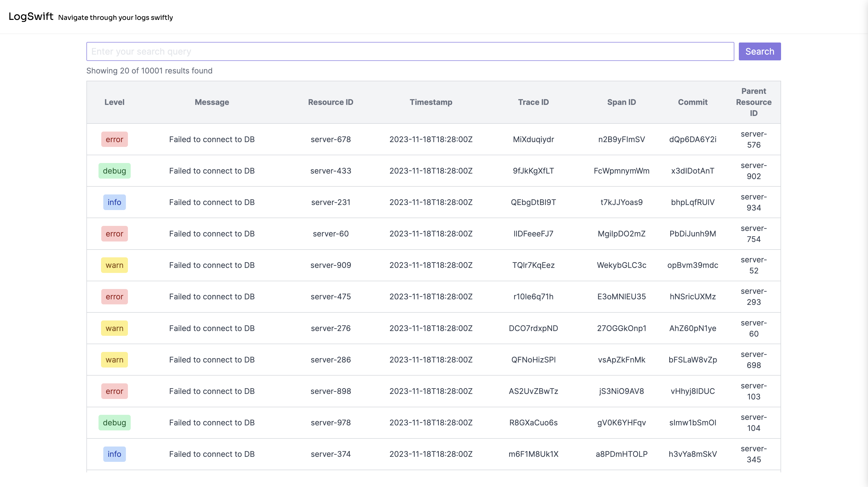The width and height of the screenshot is (868, 487).
Task: Select trace ID 9fJkKgXfLT
Action: 533,171
